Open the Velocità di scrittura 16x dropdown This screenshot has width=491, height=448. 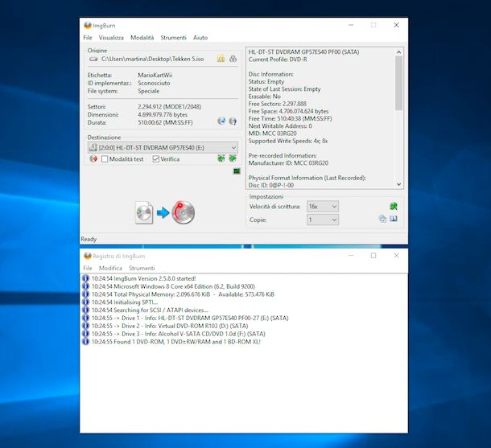[x=323, y=207]
